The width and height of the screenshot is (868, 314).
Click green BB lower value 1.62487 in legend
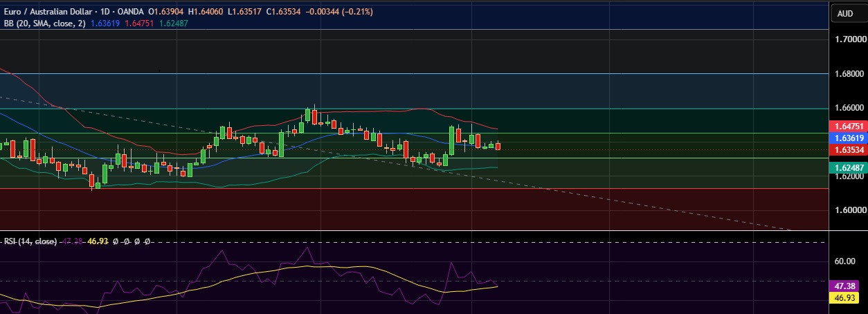pos(173,23)
